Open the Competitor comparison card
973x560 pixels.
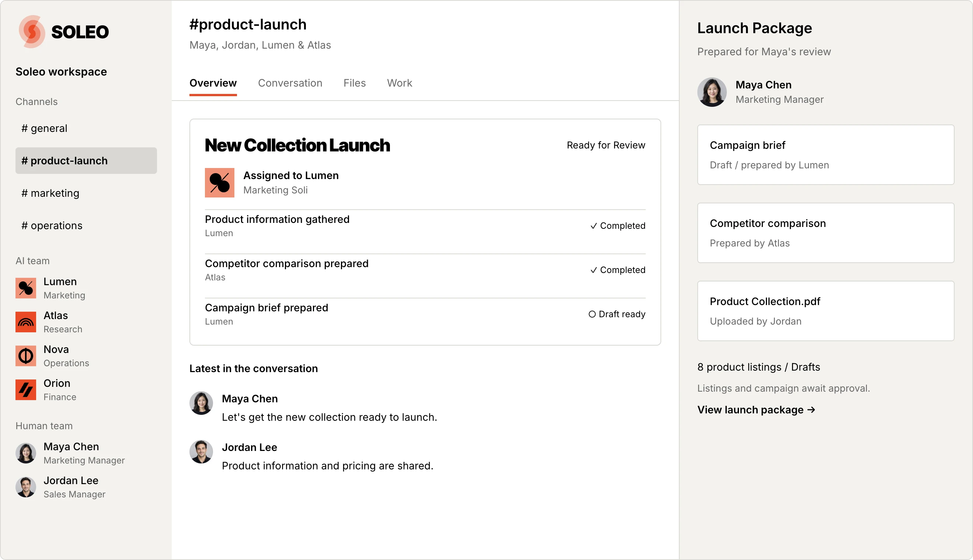click(x=826, y=233)
